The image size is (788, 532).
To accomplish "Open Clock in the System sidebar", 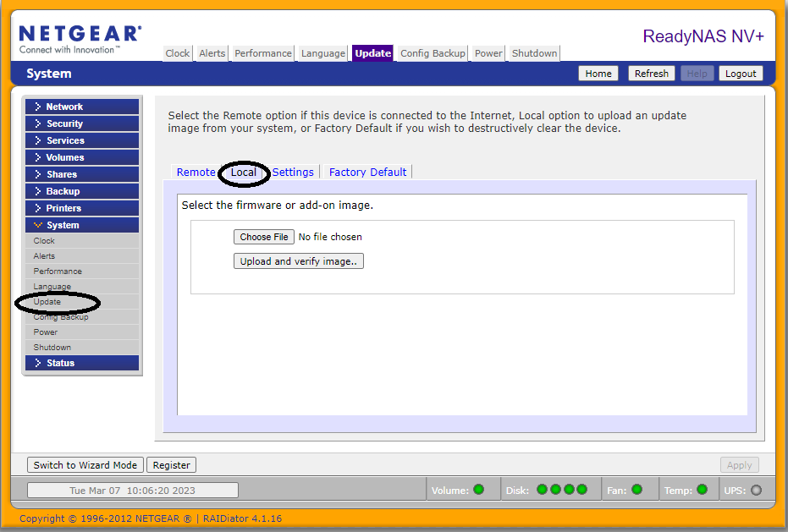I will [82, 241].
